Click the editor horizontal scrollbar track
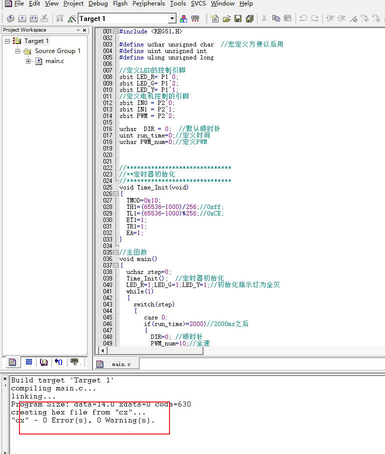Screen dimensions: 385x454 [x=293, y=350]
